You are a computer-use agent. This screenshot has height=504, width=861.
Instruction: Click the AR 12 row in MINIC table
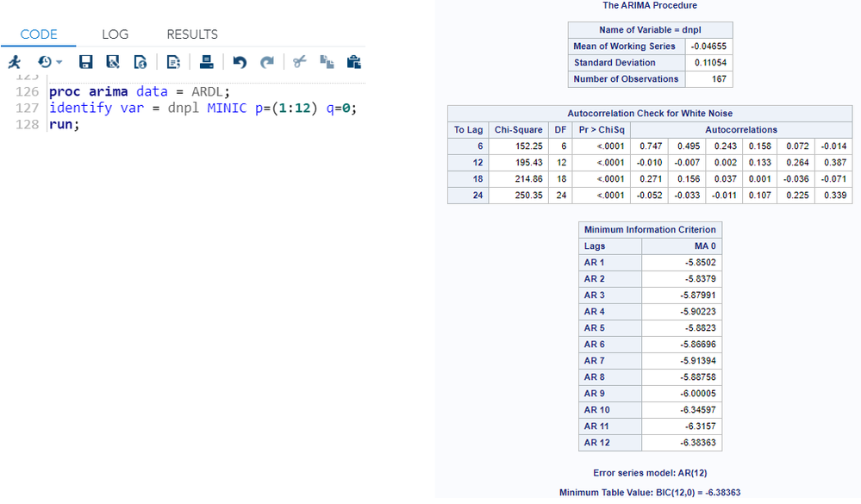[x=650, y=443]
